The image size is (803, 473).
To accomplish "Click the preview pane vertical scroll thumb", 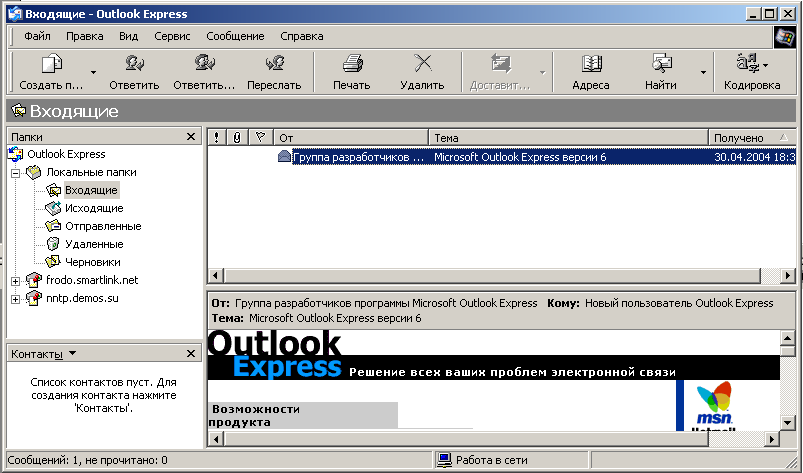I will (788, 351).
